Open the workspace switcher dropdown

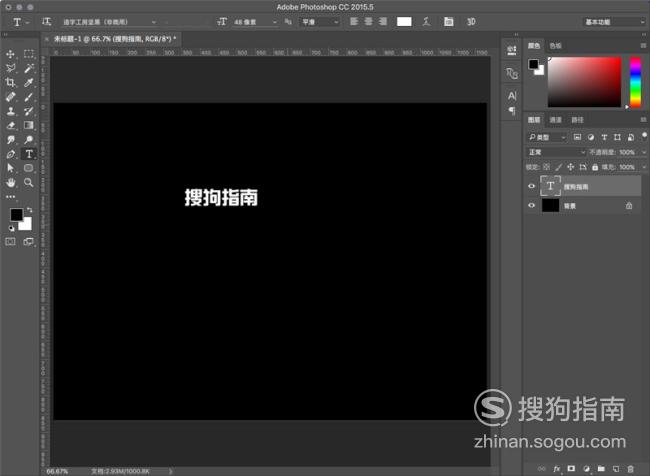point(614,22)
